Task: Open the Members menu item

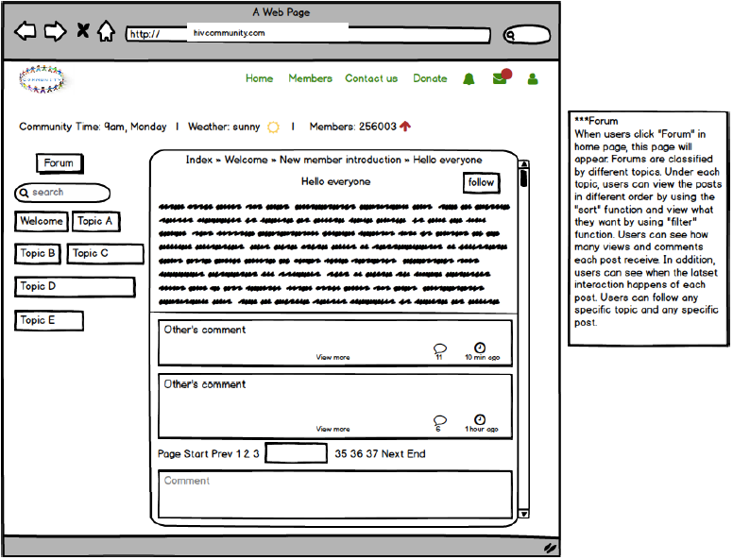Action: click(310, 79)
